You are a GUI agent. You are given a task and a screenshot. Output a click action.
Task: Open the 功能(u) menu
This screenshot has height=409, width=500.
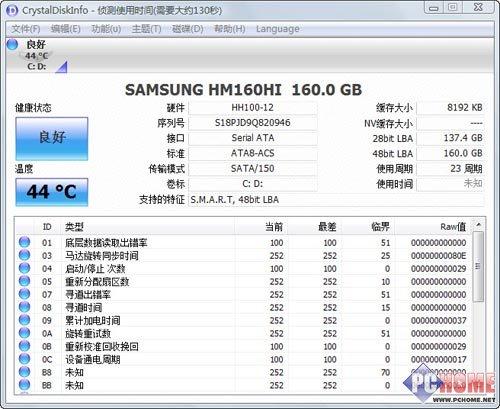tap(106, 29)
